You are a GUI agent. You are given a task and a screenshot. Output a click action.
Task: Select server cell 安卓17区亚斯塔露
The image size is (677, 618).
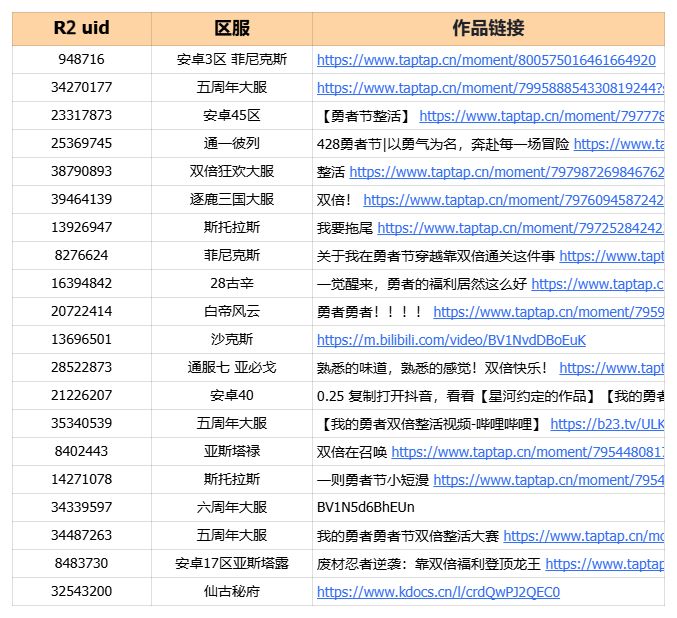(x=232, y=564)
